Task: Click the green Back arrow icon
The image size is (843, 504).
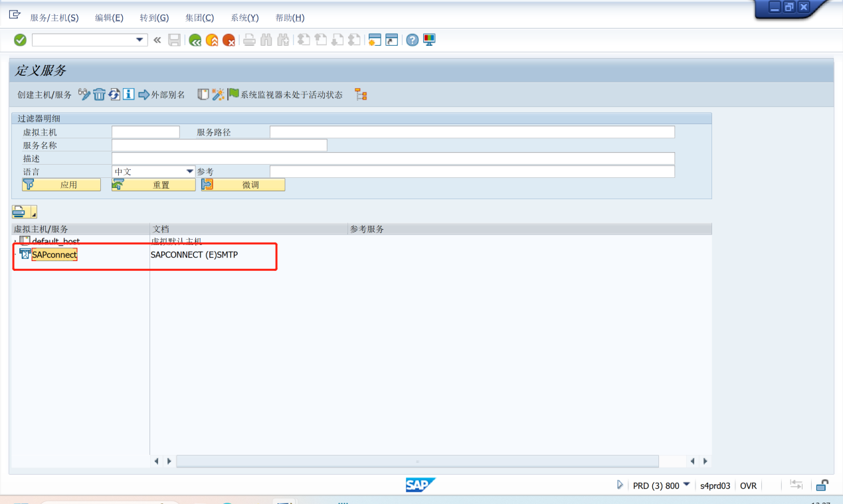Action: [195, 40]
